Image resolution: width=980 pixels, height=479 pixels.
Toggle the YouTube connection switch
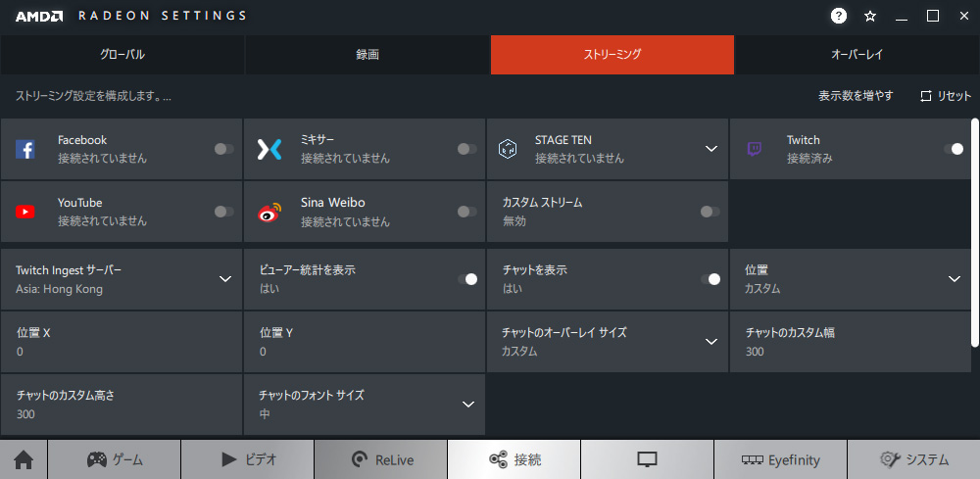(223, 212)
